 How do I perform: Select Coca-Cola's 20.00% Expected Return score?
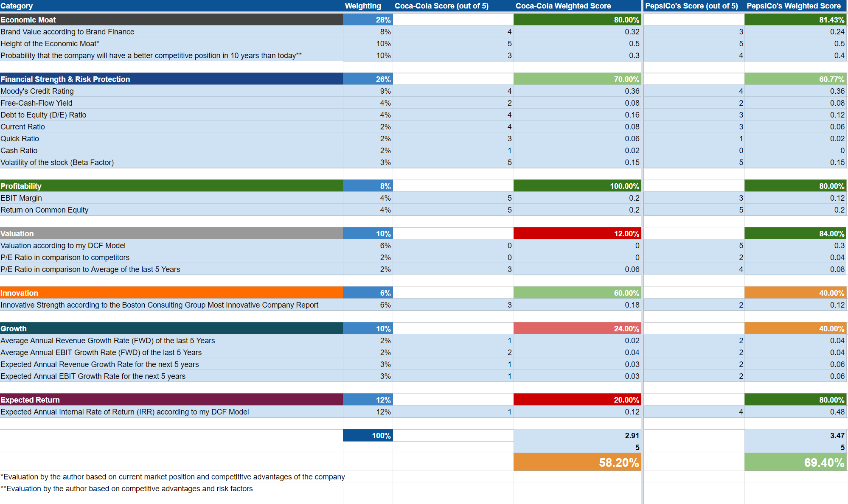(x=577, y=400)
